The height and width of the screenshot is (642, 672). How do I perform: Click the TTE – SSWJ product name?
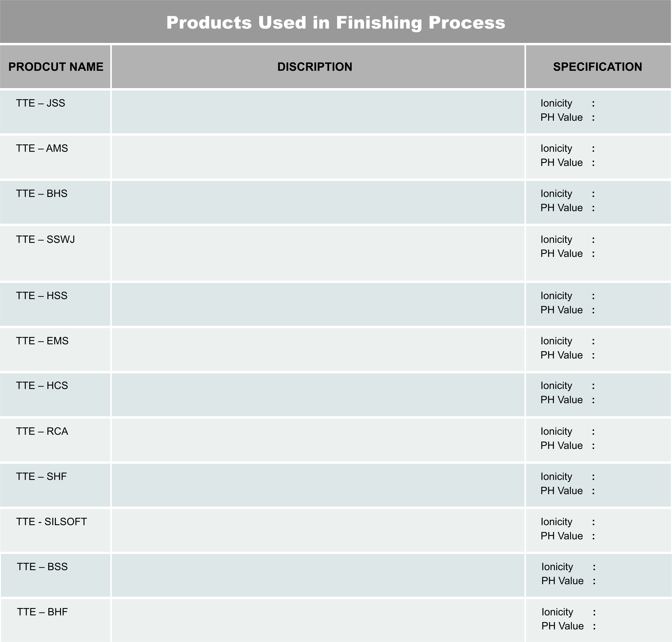(x=45, y=239)
